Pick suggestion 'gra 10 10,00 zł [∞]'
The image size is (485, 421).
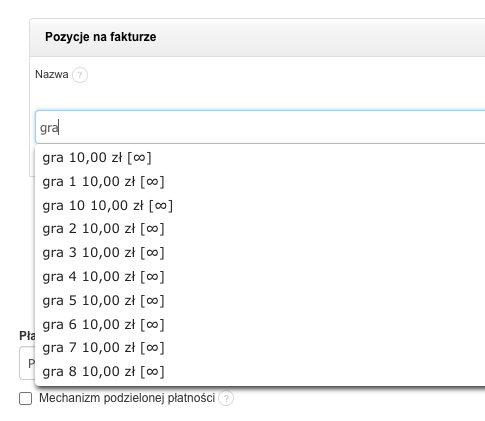(x=260, y=206)
